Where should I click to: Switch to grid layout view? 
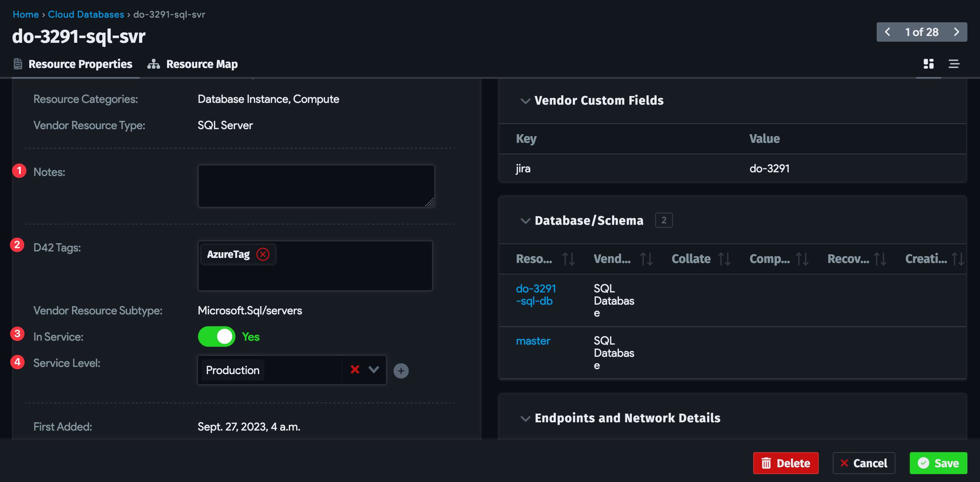click(928, 63)
